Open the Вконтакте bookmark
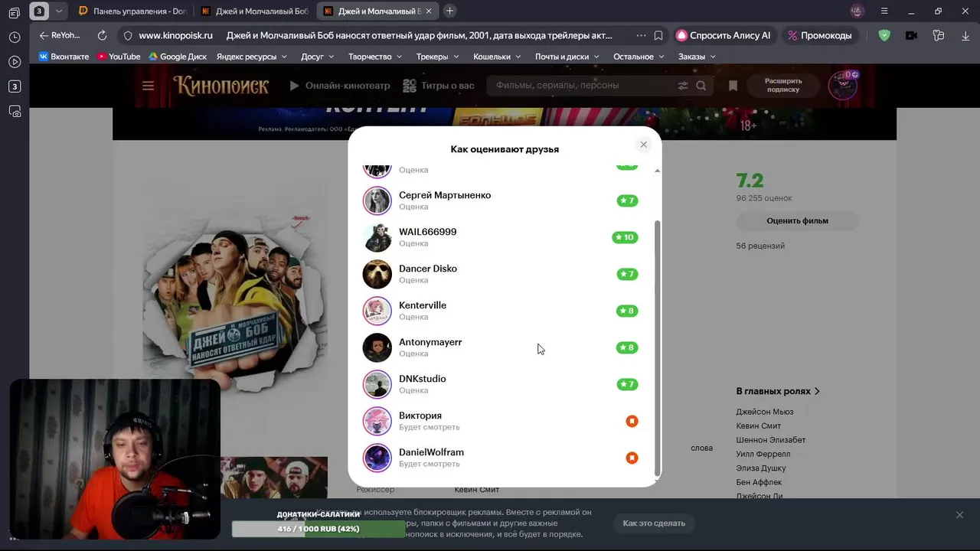Image resolution: width=980 pixels, height=551 pixels. (x=64, y=57)
